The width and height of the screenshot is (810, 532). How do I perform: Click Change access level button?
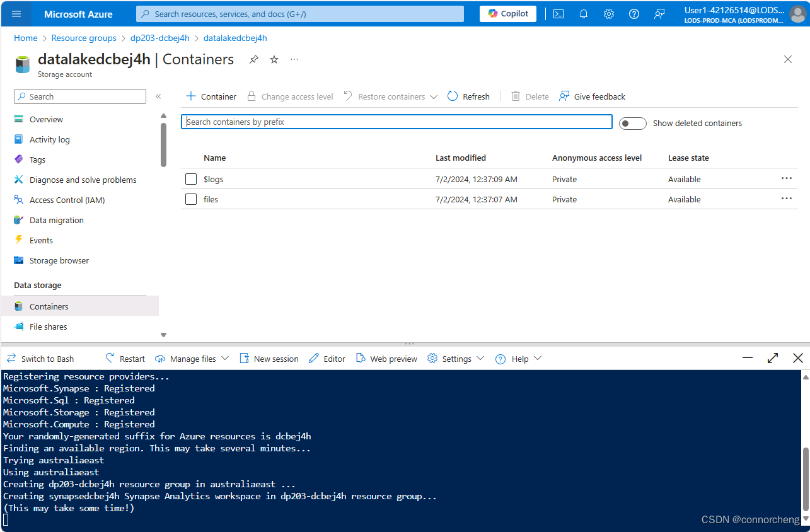(x=290, y=96)
